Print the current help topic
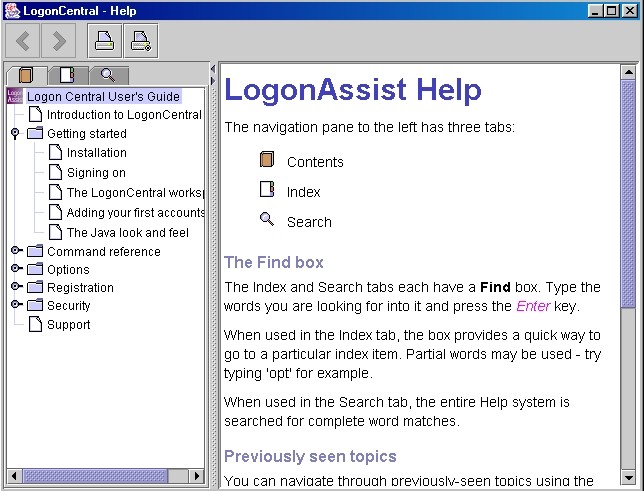The width and height of the screenshot is (644, 491). point(105,41)
